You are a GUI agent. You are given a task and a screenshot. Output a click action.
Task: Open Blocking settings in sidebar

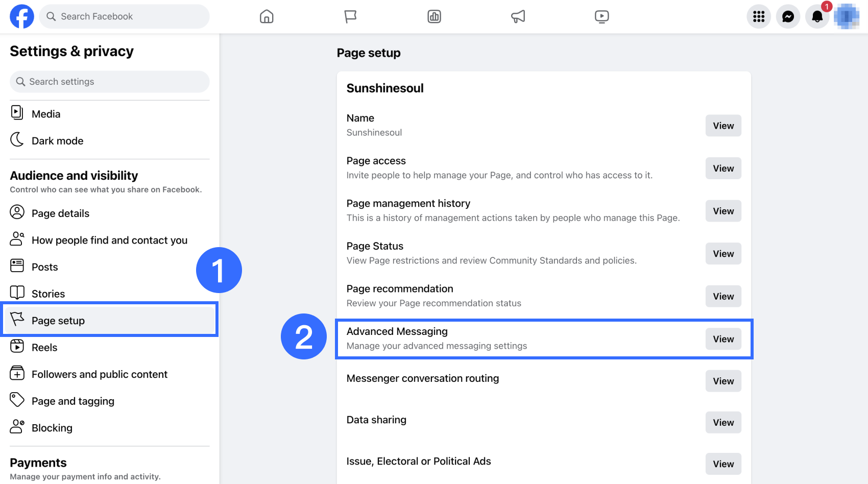52,428
